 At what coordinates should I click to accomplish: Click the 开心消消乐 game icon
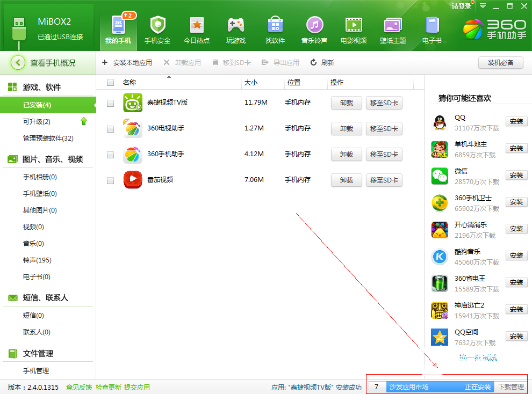pos(440,230)
